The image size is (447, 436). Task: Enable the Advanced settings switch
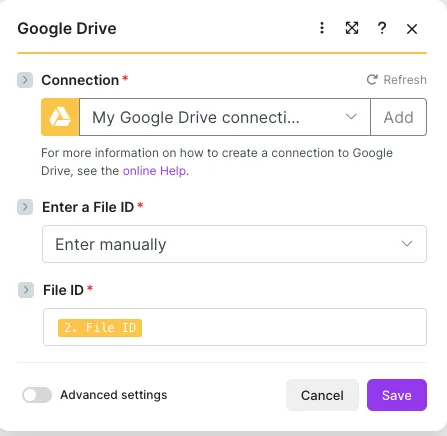[37, 395]
